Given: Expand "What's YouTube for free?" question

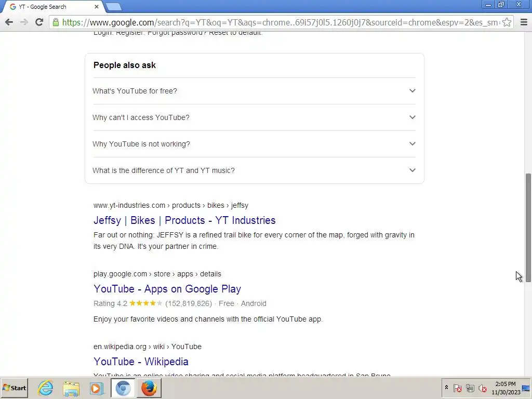Looking at the screenshot, I should coord(254,91).
